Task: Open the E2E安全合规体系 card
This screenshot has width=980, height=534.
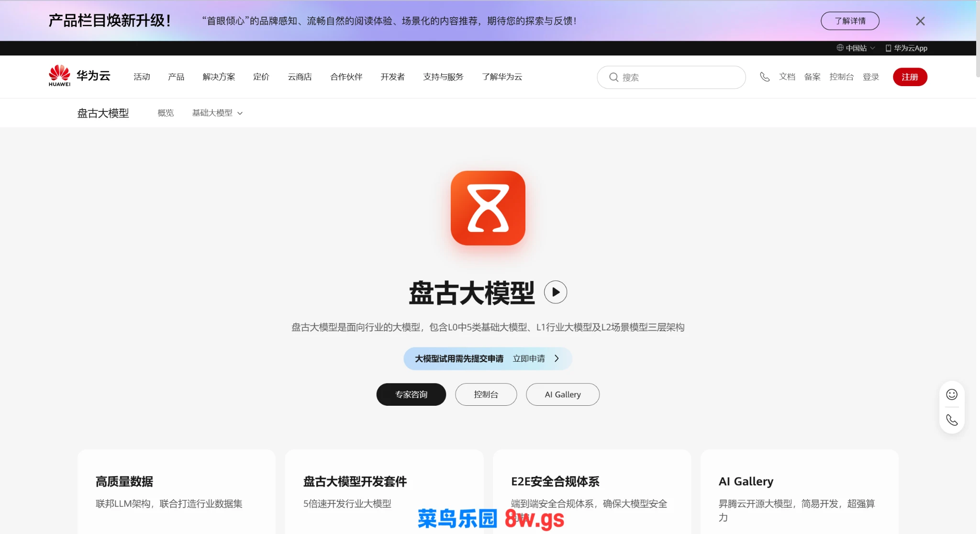Action: (x=592, y=491)
